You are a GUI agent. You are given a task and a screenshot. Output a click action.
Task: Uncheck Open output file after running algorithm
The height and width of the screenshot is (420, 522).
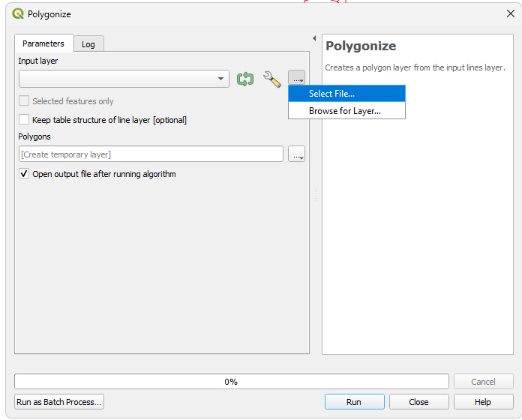tap(25, 174)
